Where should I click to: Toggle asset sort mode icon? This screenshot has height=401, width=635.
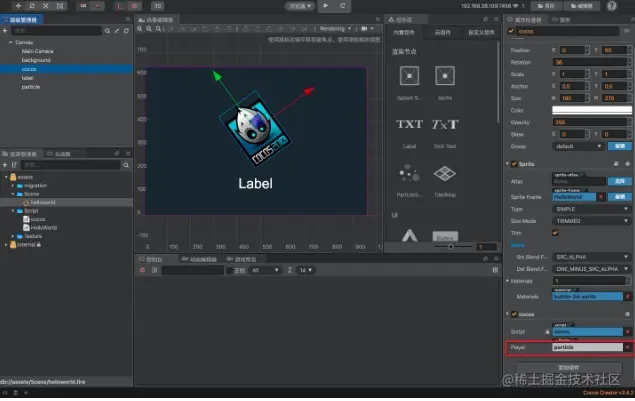(x=14, y=165)
